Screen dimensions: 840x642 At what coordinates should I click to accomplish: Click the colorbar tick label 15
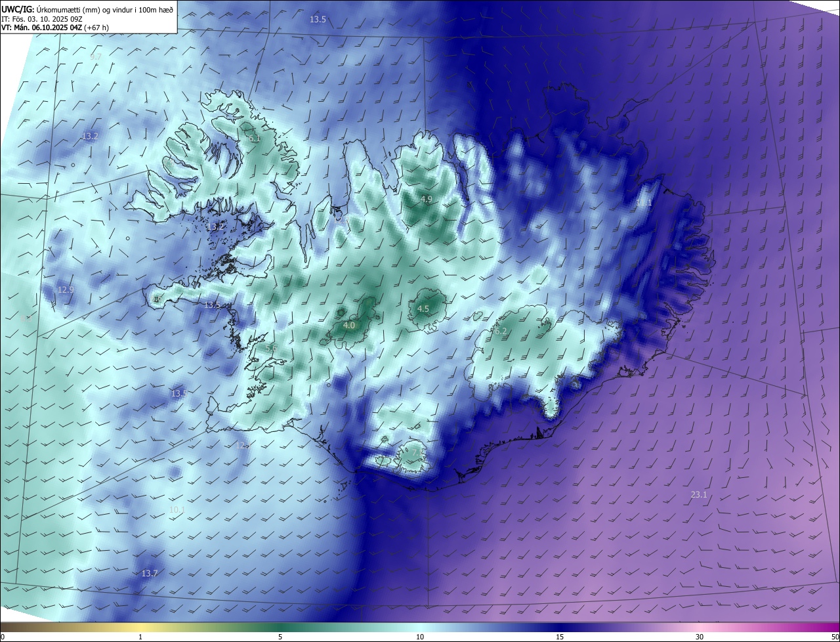click(x=560, y=637)
